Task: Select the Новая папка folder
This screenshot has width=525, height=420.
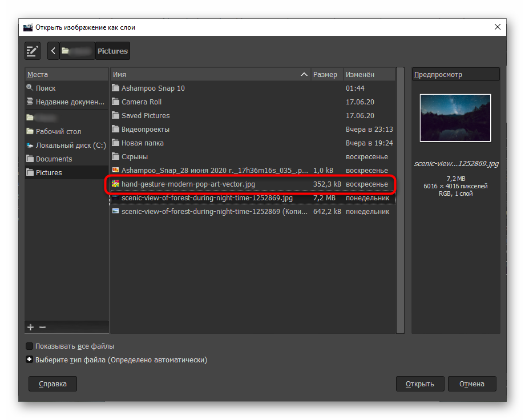Action: pyautogui.click(x=253, y=143)
